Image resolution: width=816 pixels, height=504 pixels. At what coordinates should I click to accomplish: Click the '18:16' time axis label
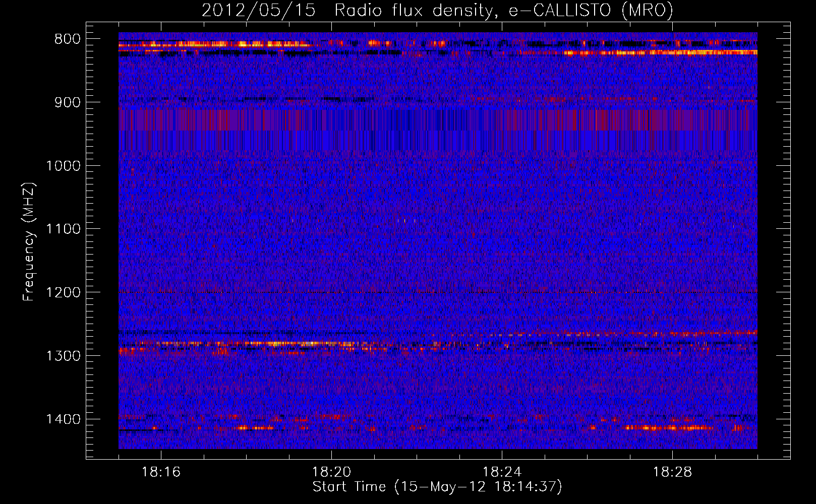[161, 472]
